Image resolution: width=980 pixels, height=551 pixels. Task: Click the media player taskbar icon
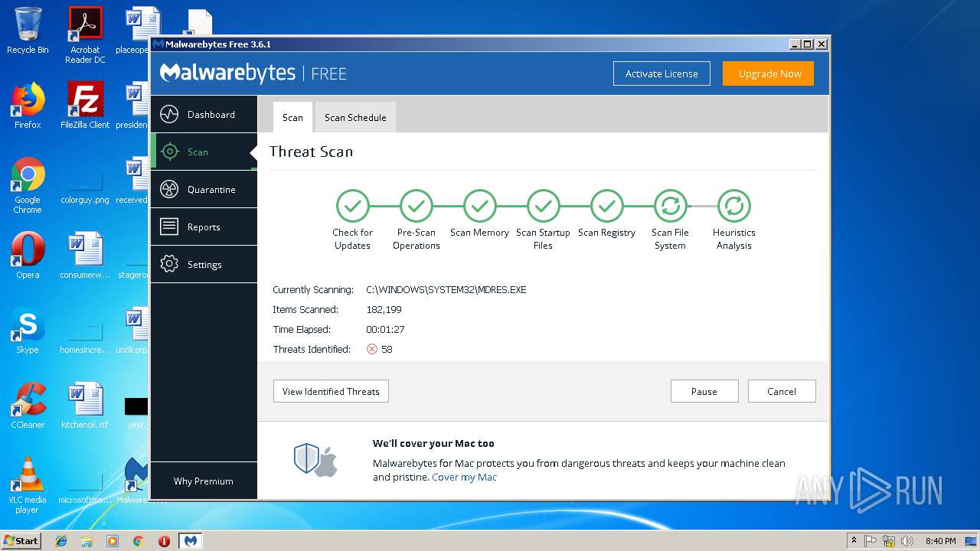coord(113,541)
